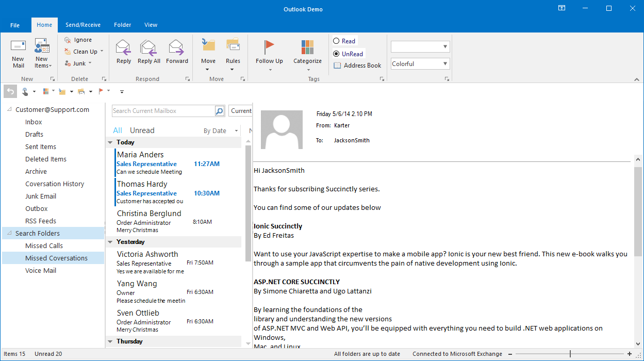Screen dimensions: 644x361
Task: Switch message list filter to Unread
Action: [142, 130]
